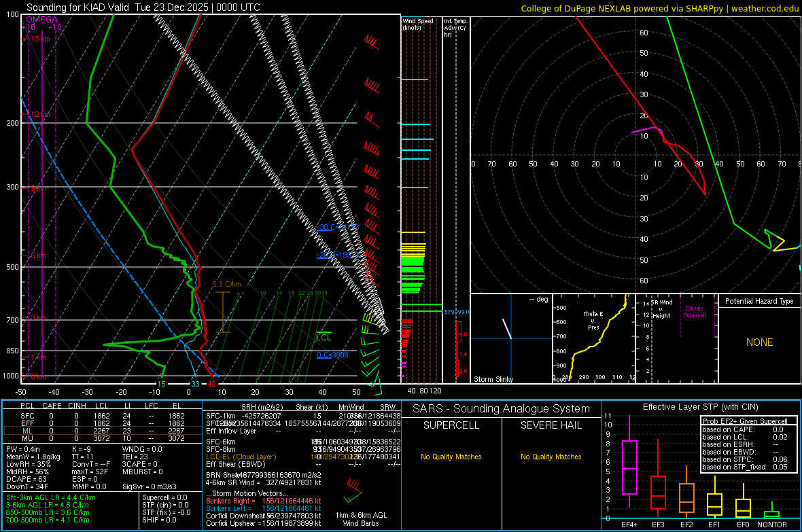
Task: Click the 'SFC-1km' kinematics row label
Action: [221, 416]
